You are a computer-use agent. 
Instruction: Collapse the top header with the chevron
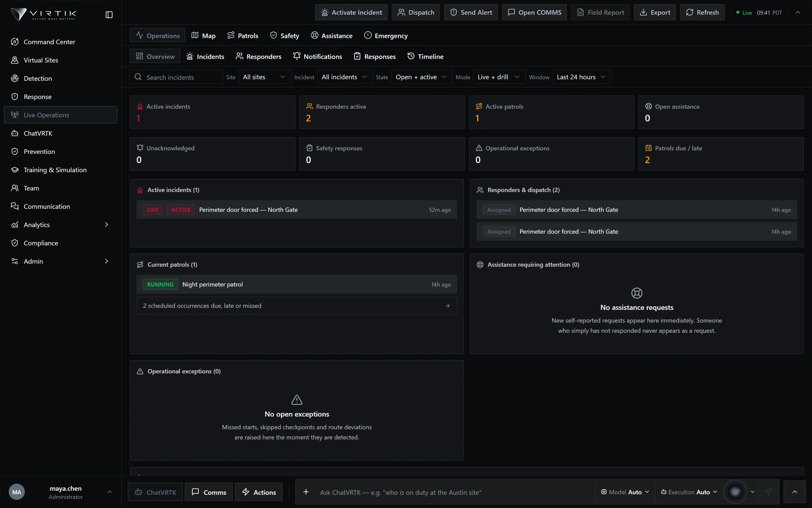tap(798, 12)
